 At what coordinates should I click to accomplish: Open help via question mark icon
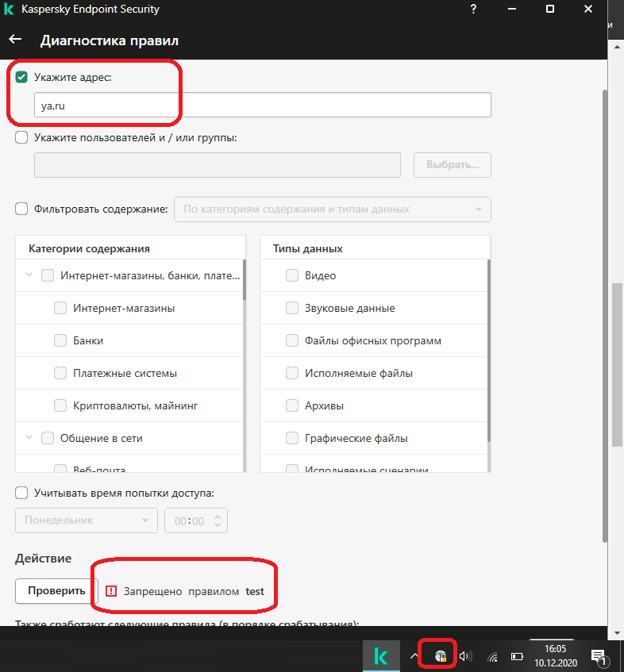pos(473,9)
